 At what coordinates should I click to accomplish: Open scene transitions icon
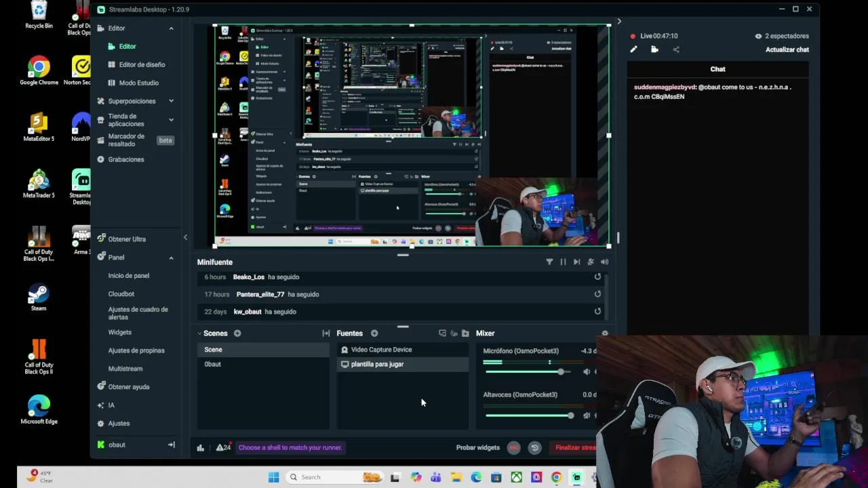coord(326,333)
